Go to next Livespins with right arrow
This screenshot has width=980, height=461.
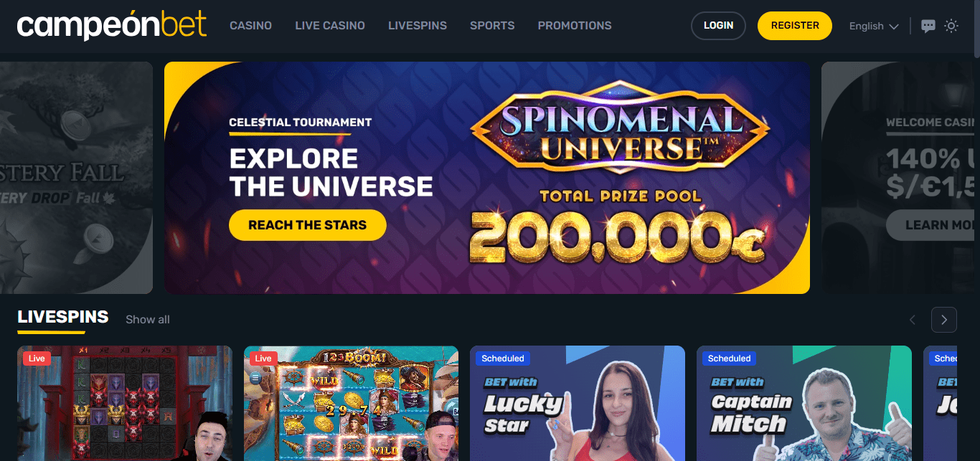[x=944, y=320]
